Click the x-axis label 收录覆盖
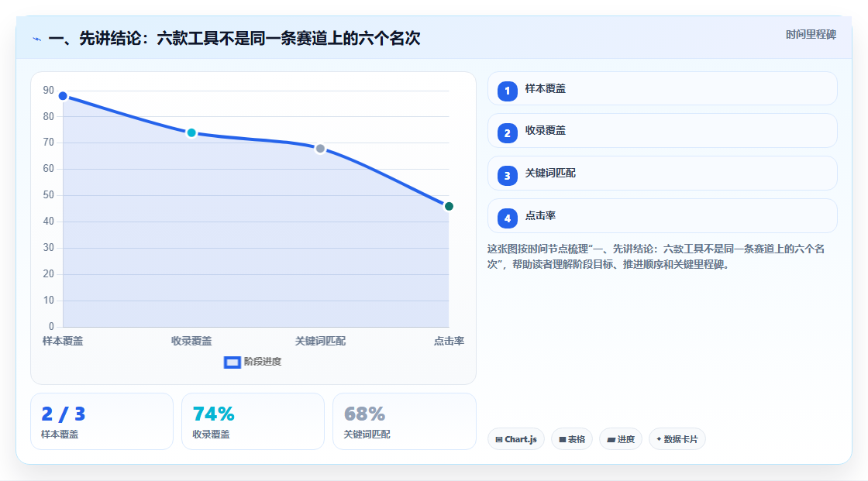This screenshot has width=868, height=481. click(x=191, y=341)
